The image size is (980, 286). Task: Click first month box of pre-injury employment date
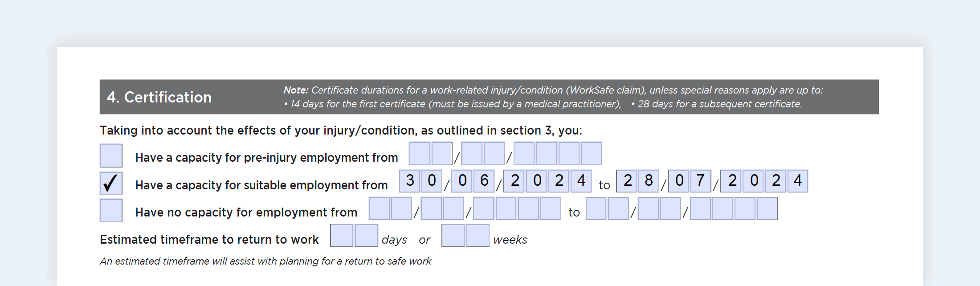click(472, 154)
